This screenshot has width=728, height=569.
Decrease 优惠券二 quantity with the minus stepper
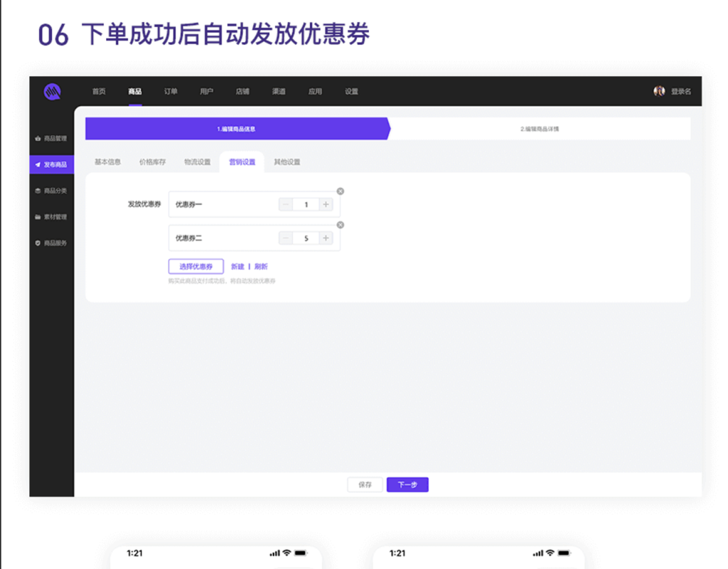coord(285,238)
